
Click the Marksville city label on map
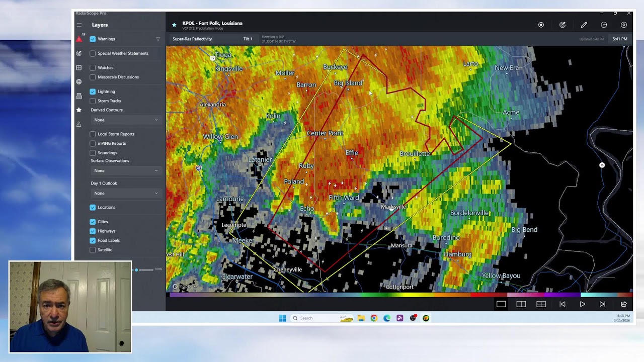(393, 207)
